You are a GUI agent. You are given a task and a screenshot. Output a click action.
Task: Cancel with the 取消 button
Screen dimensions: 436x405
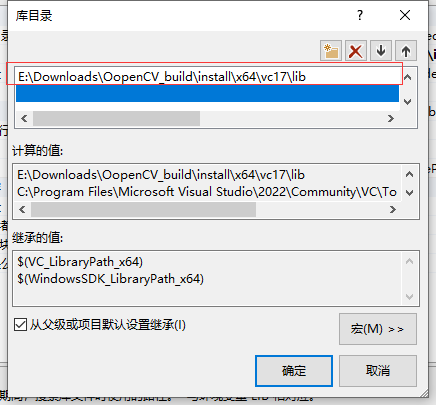point(378,371)
